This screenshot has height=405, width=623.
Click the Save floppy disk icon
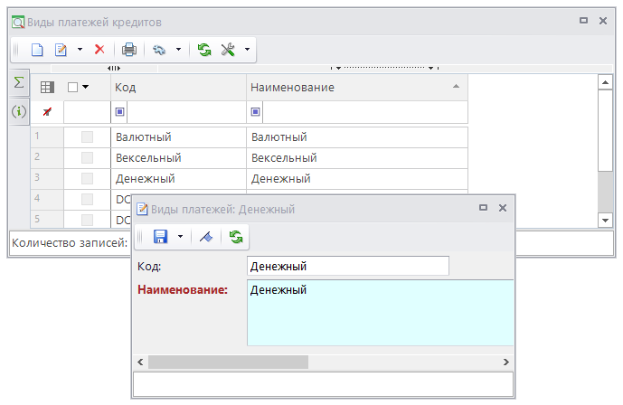(x=159, y=237)
